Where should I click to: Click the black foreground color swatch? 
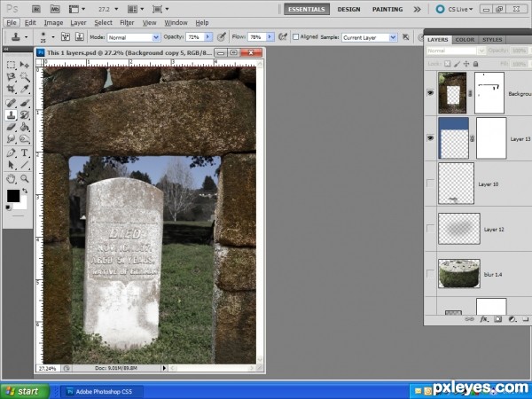point(13,196)
